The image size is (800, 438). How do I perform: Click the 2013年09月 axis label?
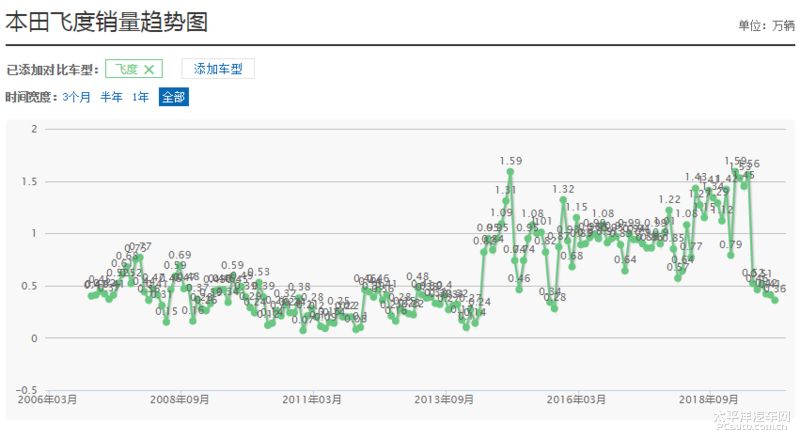coord(444,399)
